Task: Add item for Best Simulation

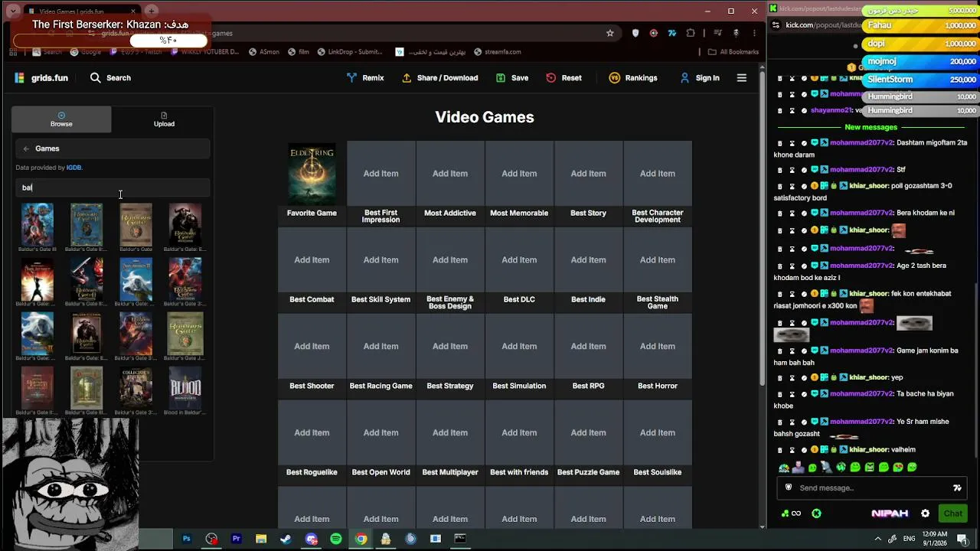Action: click(519, 347)
